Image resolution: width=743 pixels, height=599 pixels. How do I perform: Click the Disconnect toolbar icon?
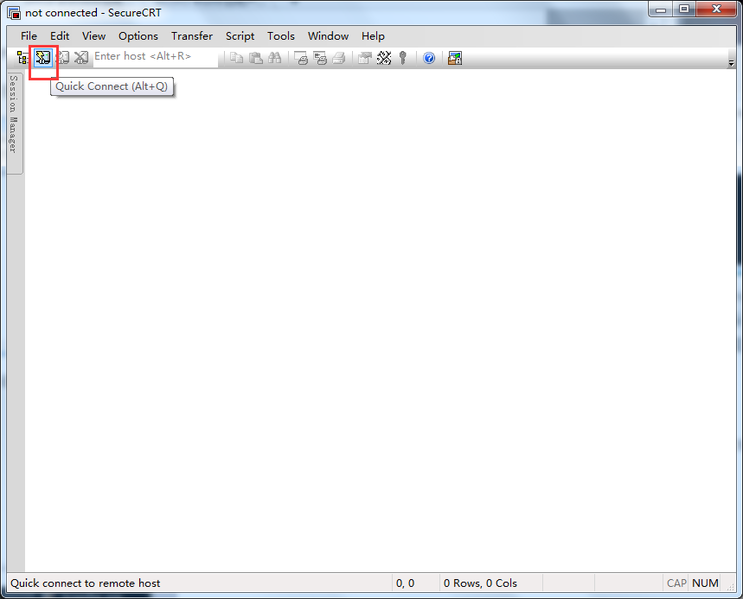pos(81,58)
